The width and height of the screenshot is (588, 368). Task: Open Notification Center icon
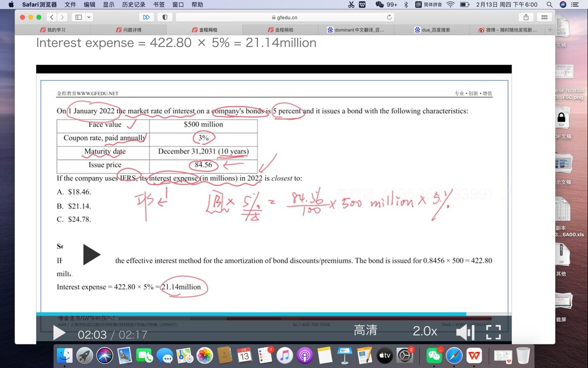[x=576, y=4]
